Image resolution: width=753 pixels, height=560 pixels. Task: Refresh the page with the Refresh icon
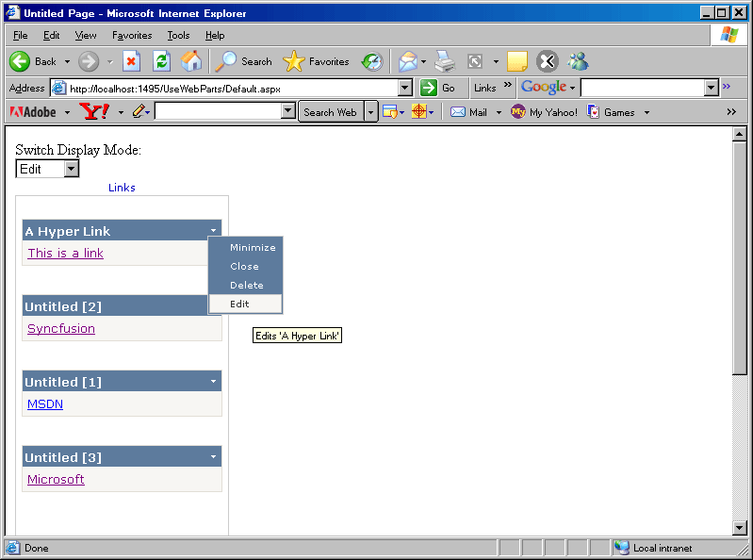coord(161,61)
